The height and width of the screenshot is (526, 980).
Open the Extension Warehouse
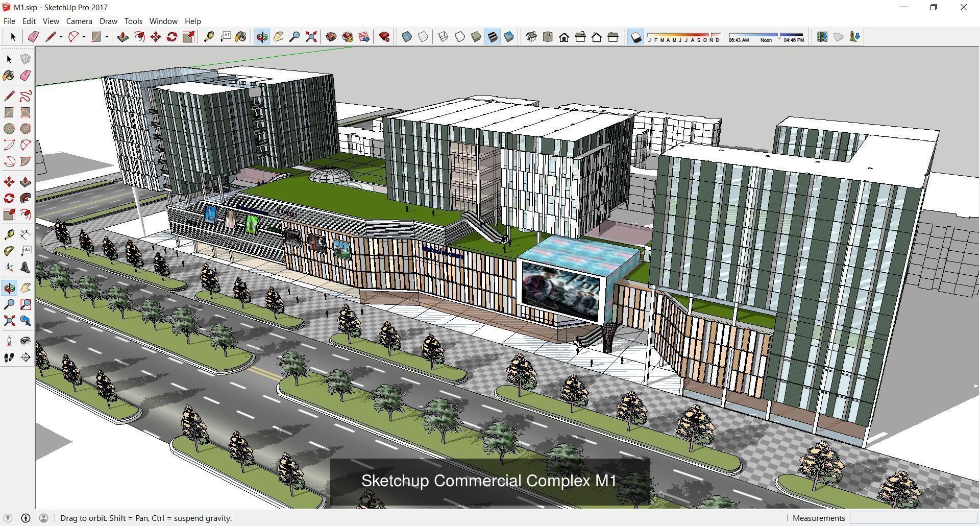point(348,37)
